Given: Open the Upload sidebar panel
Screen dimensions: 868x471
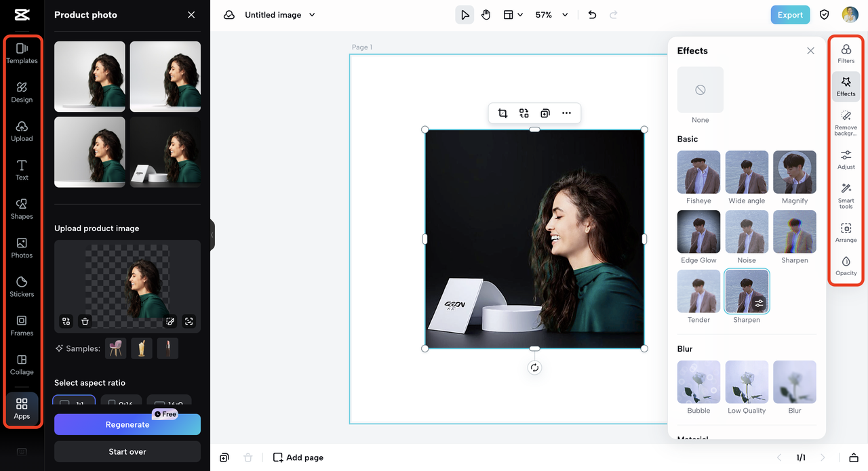Looking at the screenshot, I should [22, 131].
